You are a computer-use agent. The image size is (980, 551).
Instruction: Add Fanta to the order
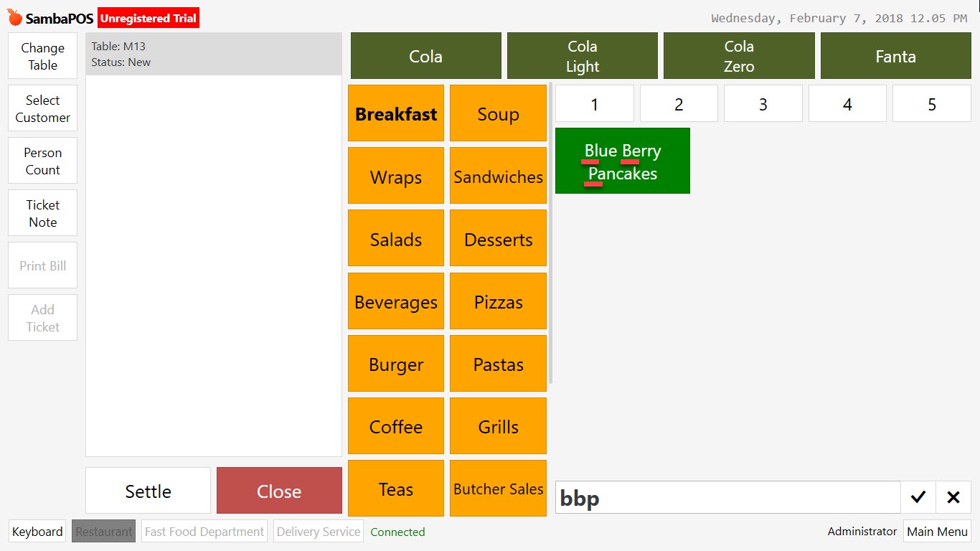tap(895, 55)
